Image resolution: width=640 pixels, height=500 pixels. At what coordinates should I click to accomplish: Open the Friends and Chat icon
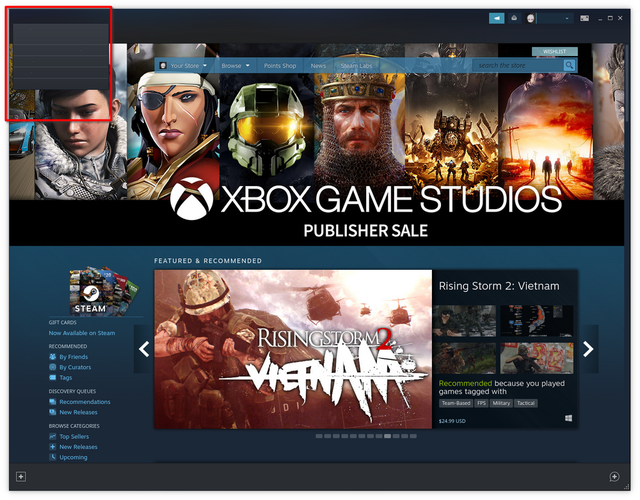point(614,476)
